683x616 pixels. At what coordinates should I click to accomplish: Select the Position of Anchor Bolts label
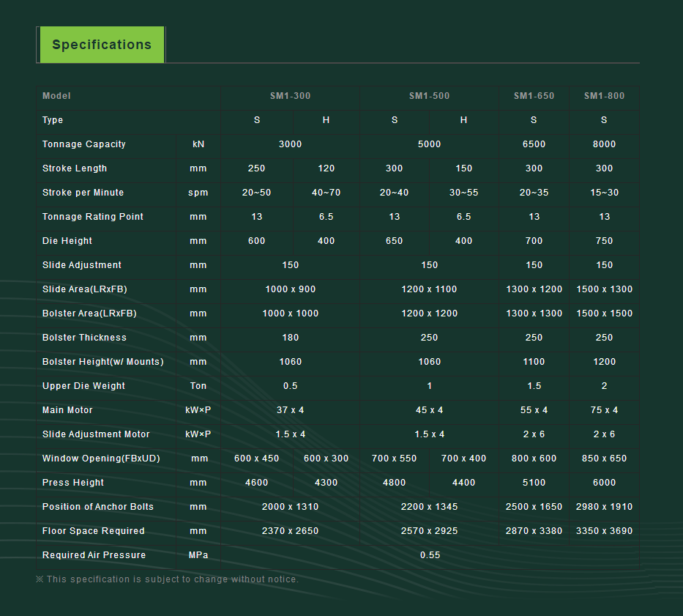98,507
